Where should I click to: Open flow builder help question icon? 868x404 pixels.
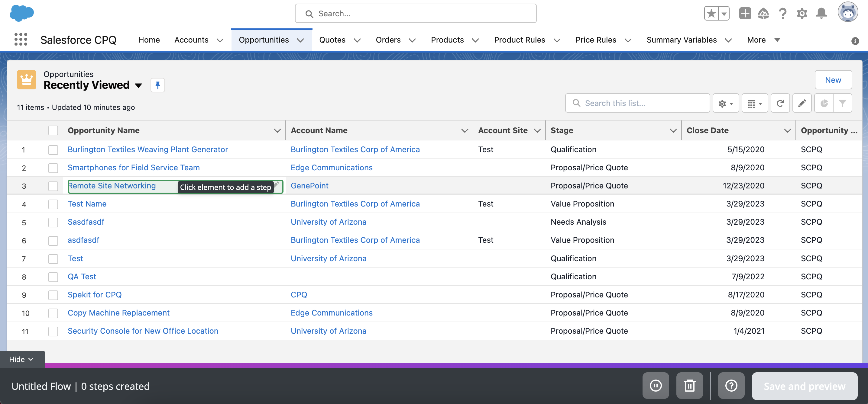click(x=731, y=386)
